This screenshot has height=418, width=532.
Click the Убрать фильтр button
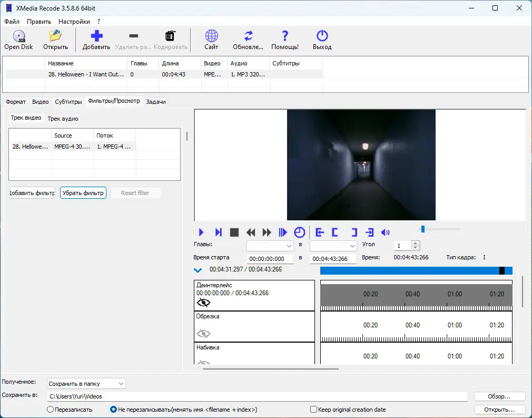tap(83, 193)
